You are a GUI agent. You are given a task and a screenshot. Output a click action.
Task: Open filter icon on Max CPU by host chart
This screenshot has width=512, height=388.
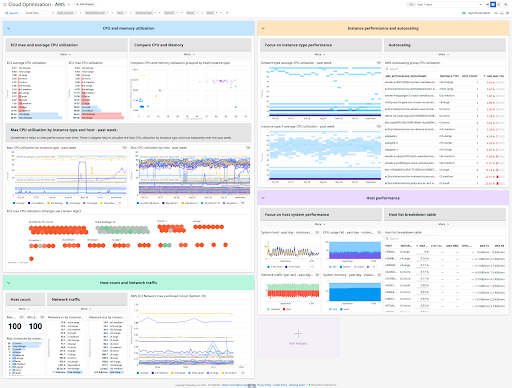(x=248, y=148)
